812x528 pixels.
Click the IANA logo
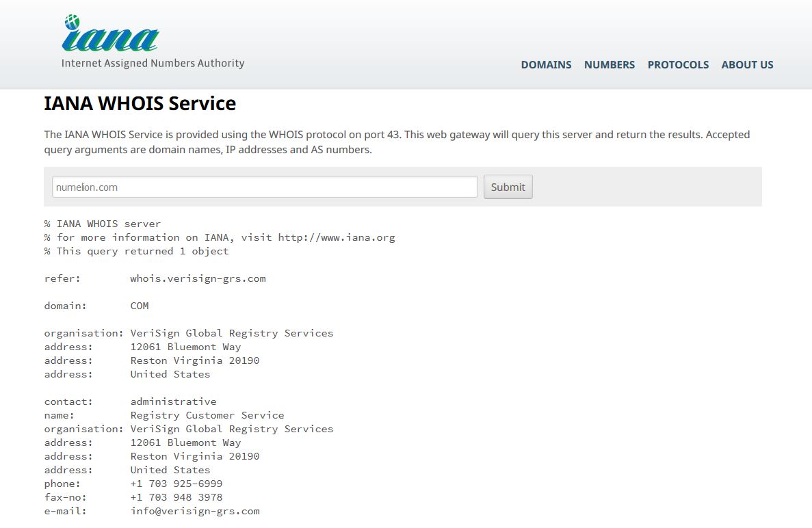[x=110, y=34]
